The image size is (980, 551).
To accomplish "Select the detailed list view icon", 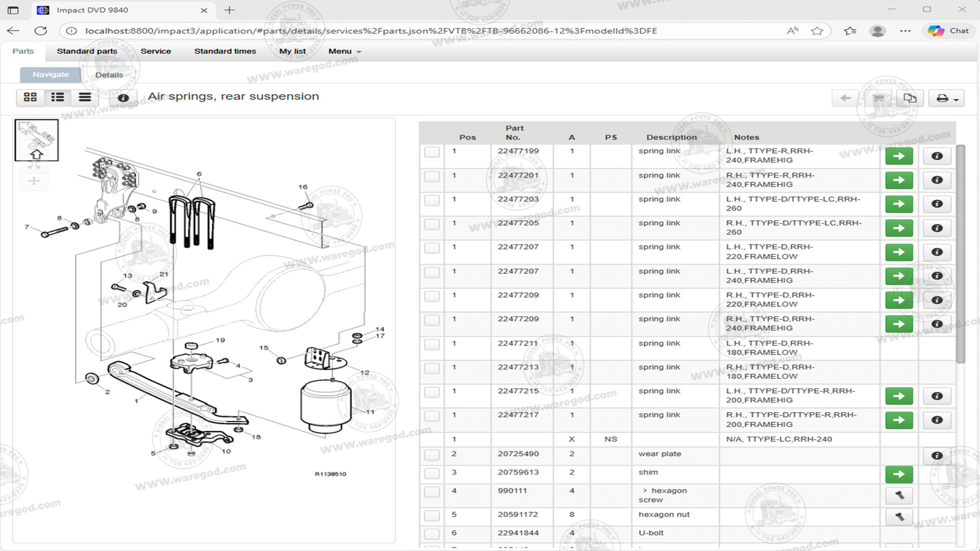I will tap(58, 98).
